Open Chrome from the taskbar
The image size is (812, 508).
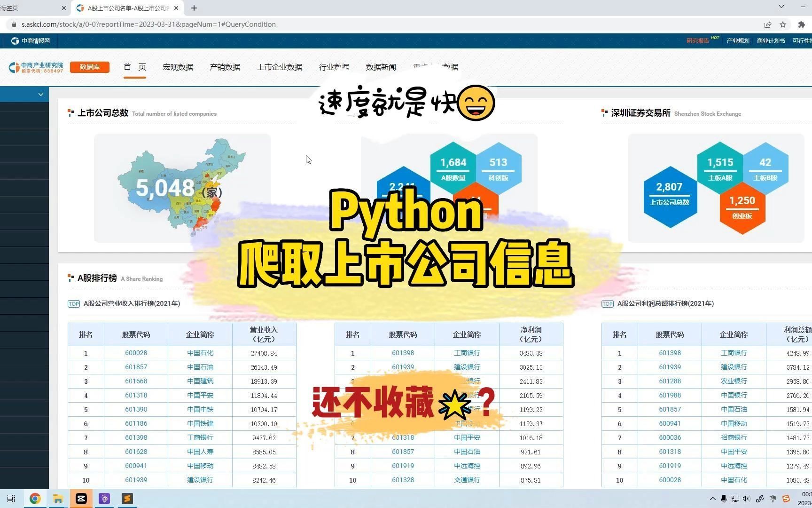(35, 499)
